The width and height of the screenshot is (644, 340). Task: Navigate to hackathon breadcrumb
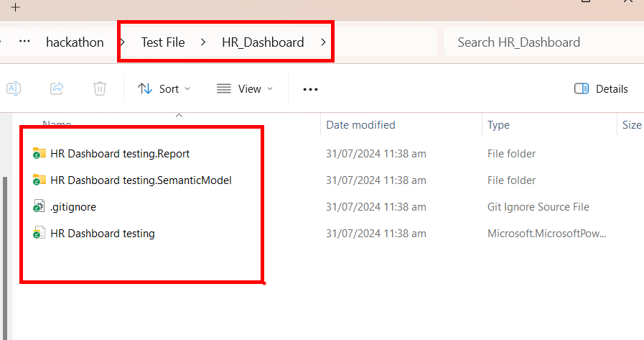(x=75, y=42)
